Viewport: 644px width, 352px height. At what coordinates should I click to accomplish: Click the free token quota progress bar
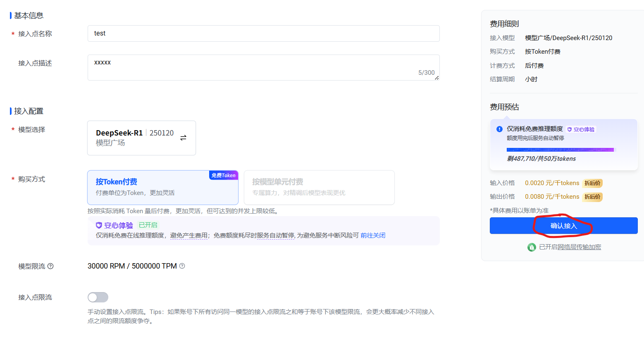coord(561,150)
